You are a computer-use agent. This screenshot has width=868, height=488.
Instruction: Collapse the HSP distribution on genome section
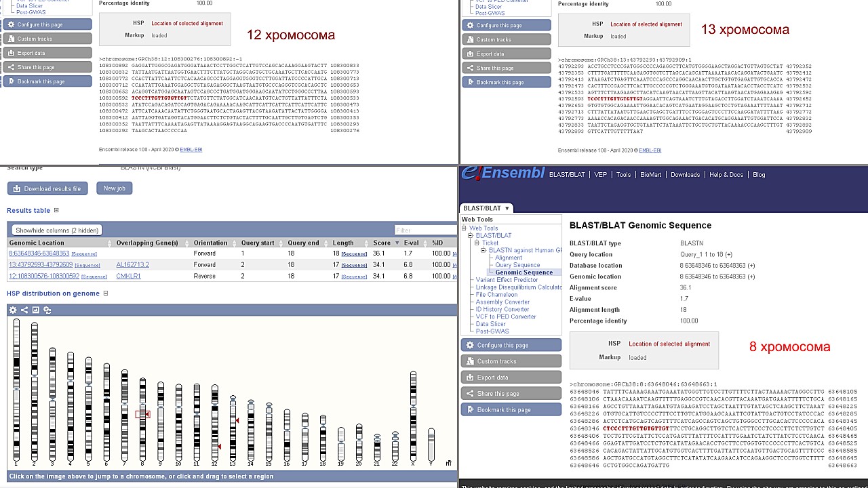click(x=105, y=293)
